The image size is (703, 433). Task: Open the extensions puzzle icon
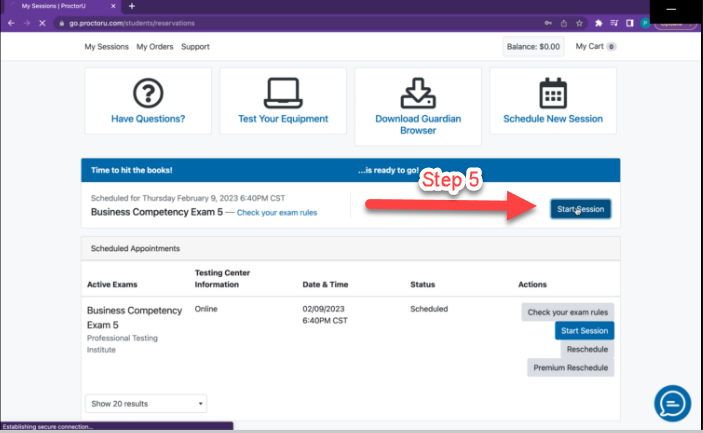pyautogui.click(x=599, y=23)
